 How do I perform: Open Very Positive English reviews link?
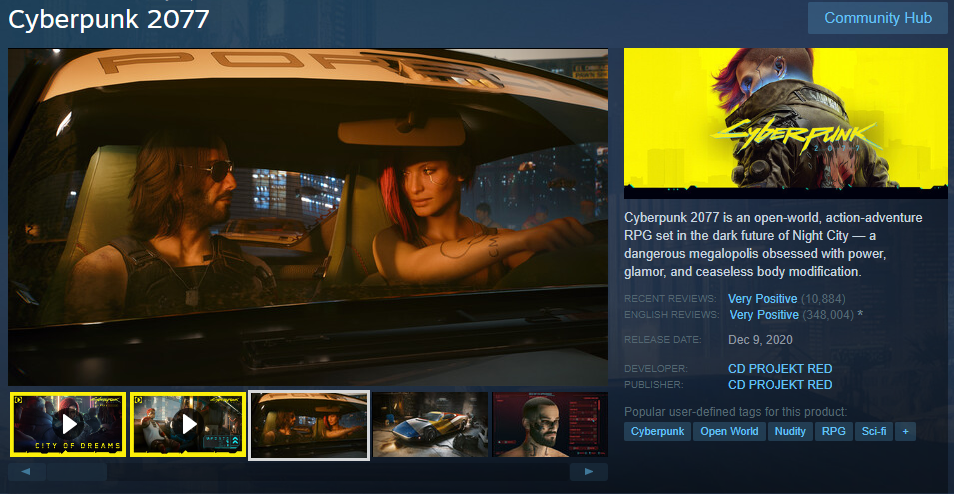coord(764,315)
